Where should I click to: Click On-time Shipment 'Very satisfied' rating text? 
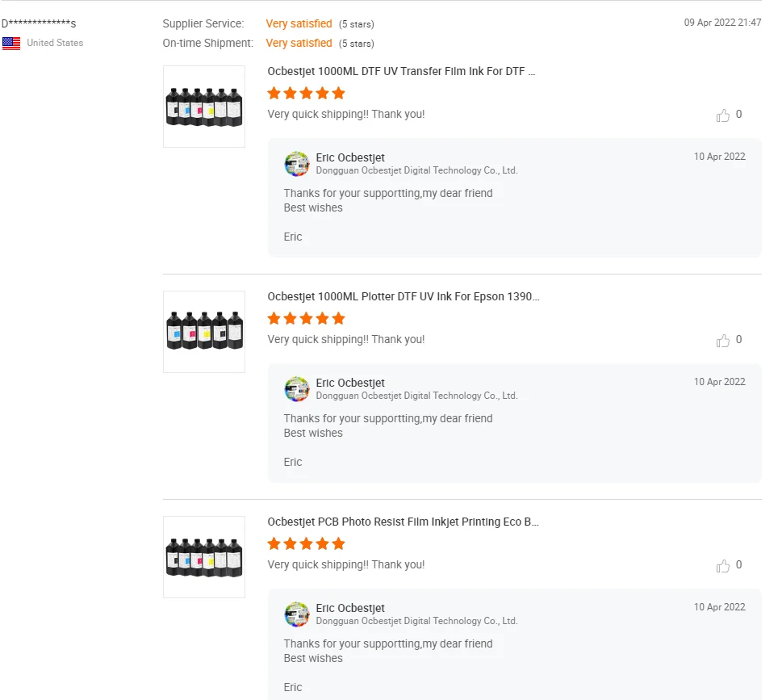[x=299, y=43]
